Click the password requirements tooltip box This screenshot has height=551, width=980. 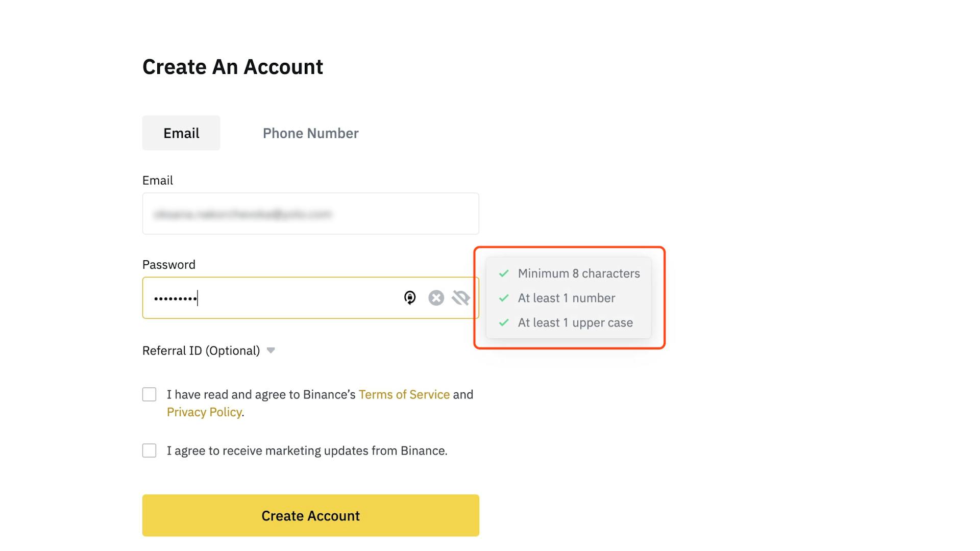click(x=568, y=298)
